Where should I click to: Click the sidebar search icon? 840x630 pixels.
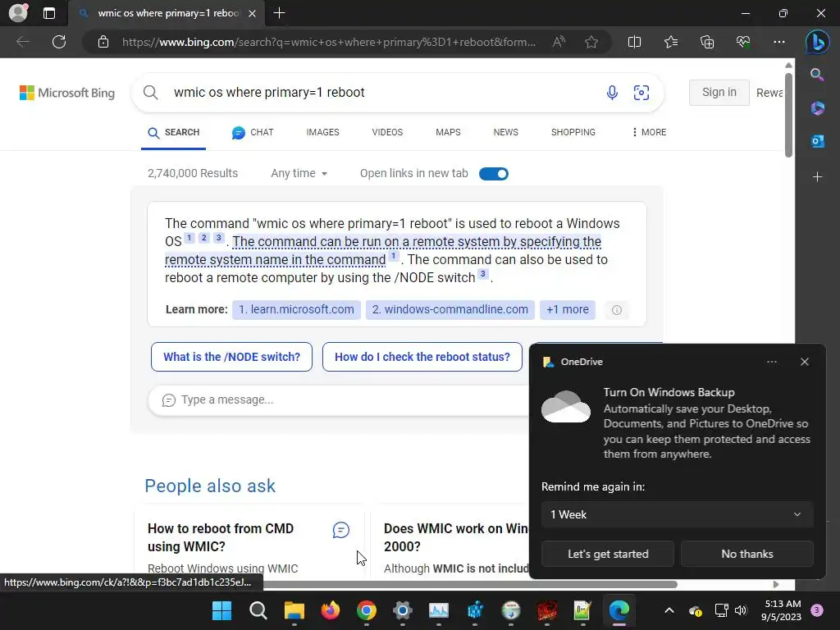coord(817,75)
